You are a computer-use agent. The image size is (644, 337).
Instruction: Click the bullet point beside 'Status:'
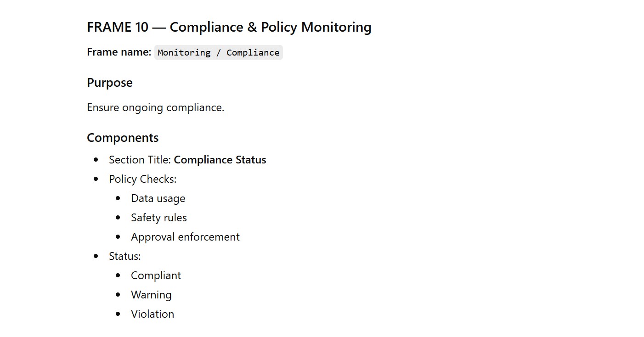point(96,256)
